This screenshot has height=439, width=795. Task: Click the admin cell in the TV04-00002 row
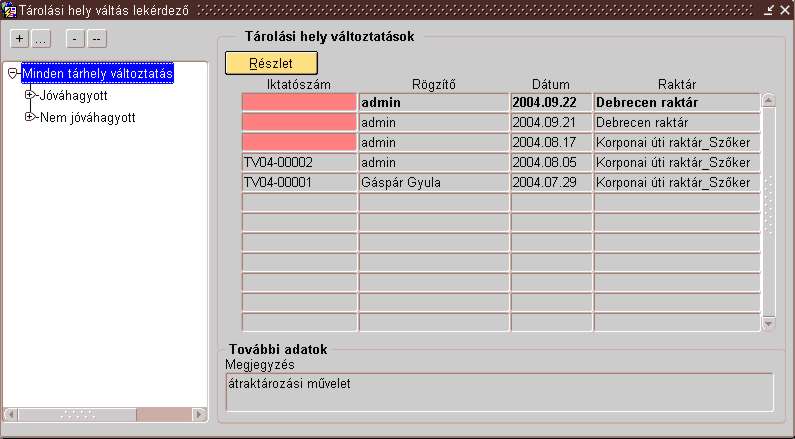pyautogui.click(x=434, y=162)
